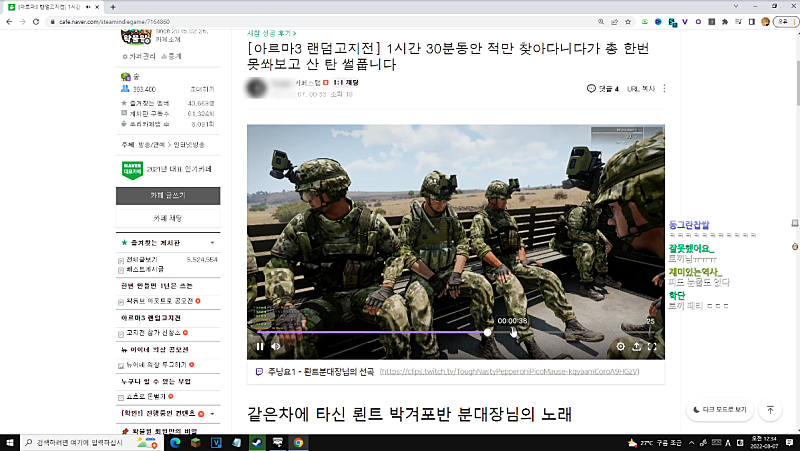
Task: Open Chrome from the taskbar
Action: click(x=298, y=442)
